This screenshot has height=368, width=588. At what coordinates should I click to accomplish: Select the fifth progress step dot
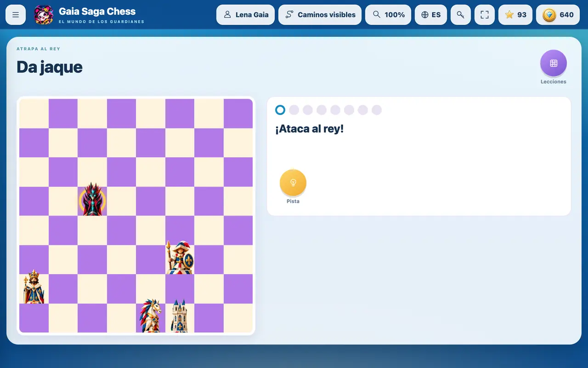tap(335, 110)
